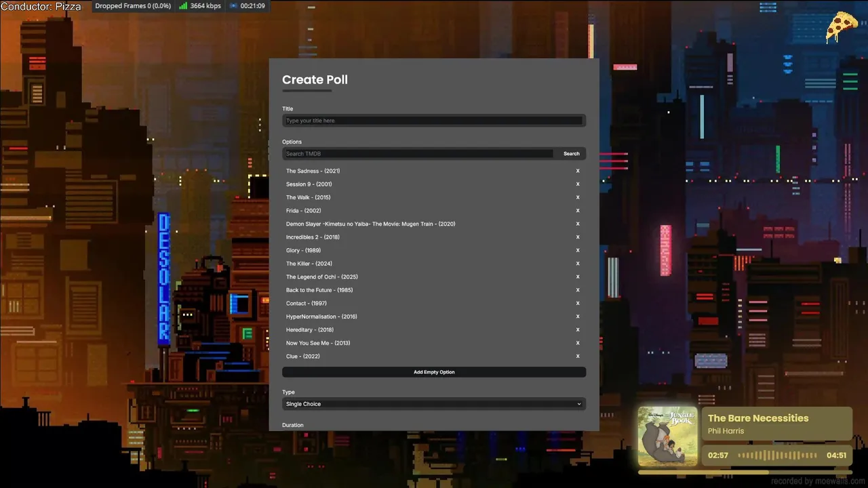The width and height of the screenshot is (868, 488).
Task: Click Add Empty Option button
Action: click(434, 372)
